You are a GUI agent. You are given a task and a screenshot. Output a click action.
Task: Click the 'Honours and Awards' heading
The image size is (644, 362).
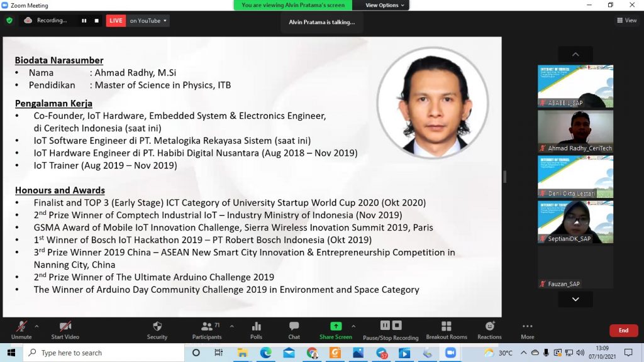coord(60,190)
